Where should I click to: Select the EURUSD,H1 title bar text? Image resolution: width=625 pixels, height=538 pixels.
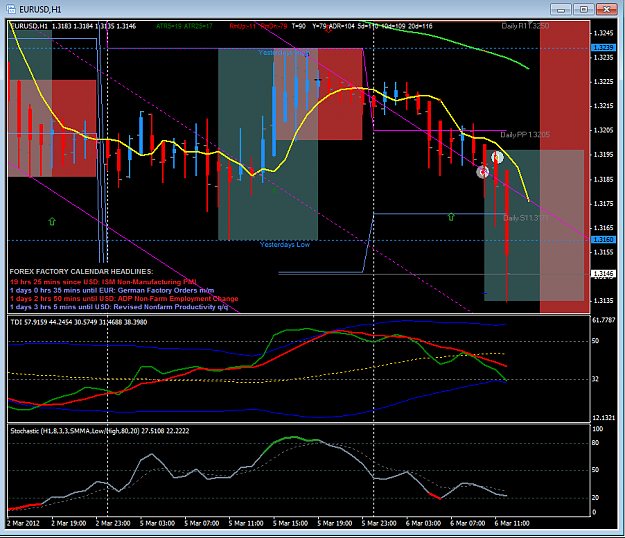tap(40, 10)
